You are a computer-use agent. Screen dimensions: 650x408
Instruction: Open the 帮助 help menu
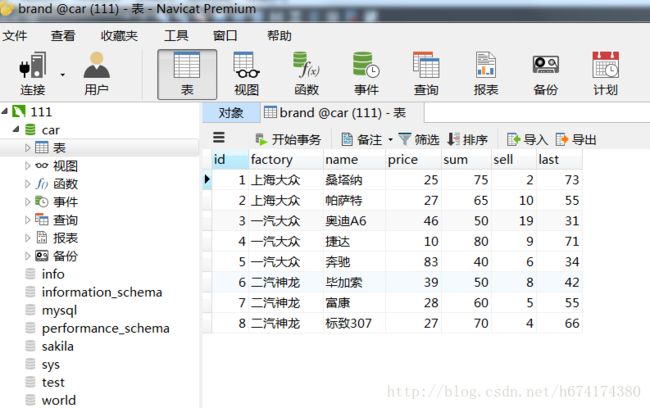tap(279, 36)
